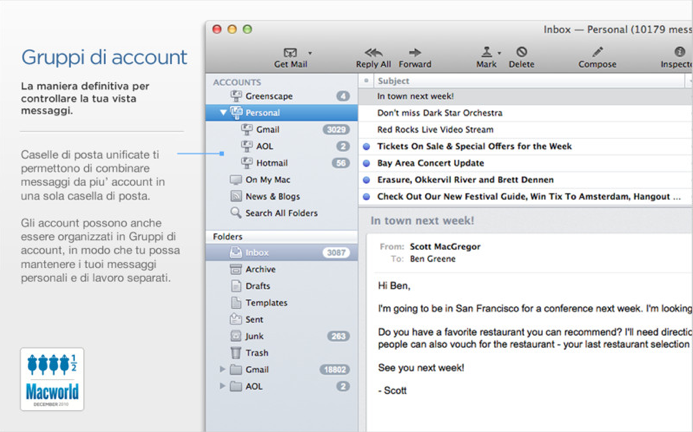Expand the Gmail folder in Folders
This screenshot has height=432, width=693.
click(x=222, y=369)
